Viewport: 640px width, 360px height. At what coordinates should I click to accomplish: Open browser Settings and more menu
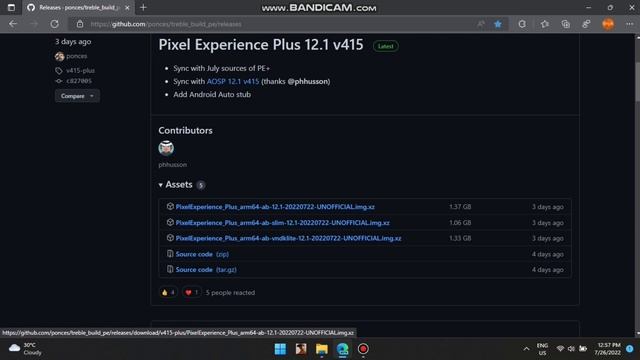click(x=629, y=24)
